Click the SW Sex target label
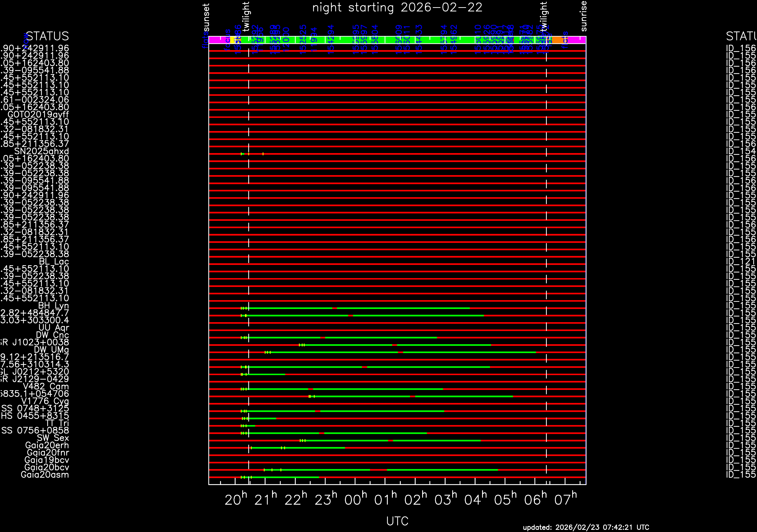Screen dimensions: 757x532 pyautogui.click(x=53, y=438)
